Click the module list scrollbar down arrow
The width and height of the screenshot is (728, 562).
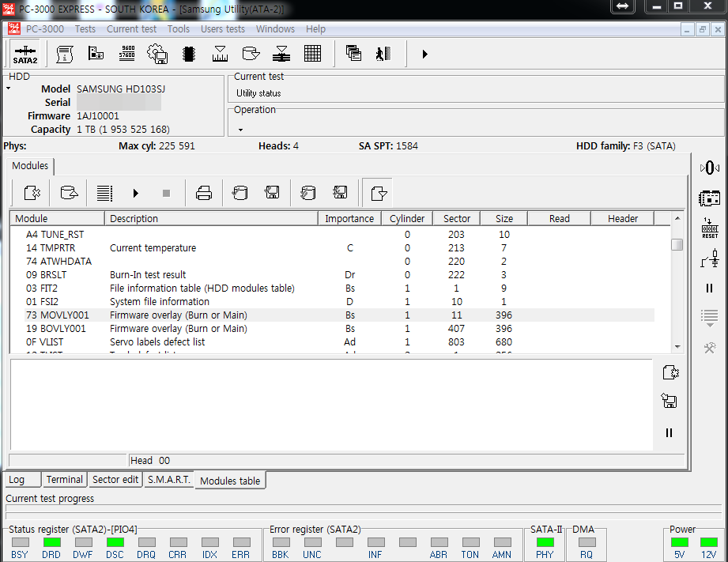point(677,346)
